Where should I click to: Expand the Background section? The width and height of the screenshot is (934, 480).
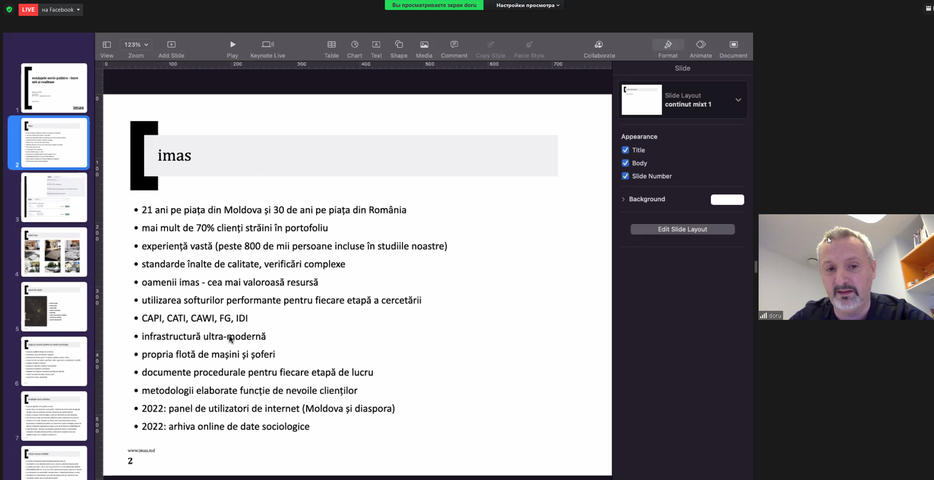point(623,199)
